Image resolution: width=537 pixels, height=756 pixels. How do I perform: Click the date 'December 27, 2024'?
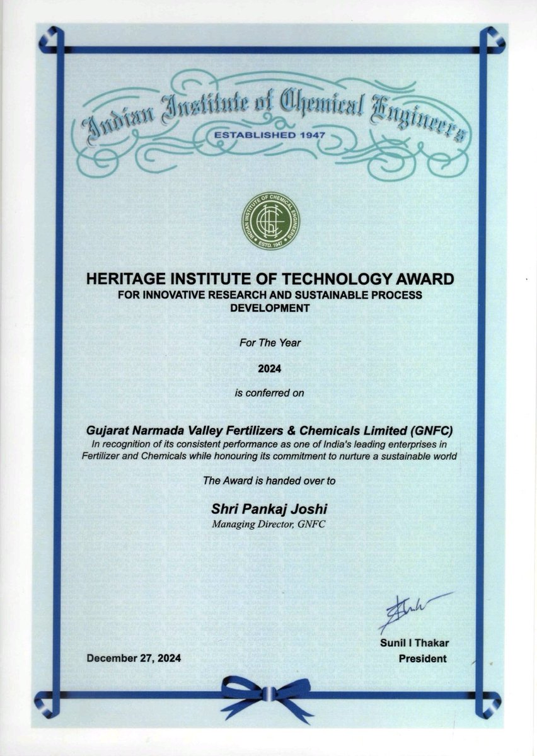[x=134, y=658]
